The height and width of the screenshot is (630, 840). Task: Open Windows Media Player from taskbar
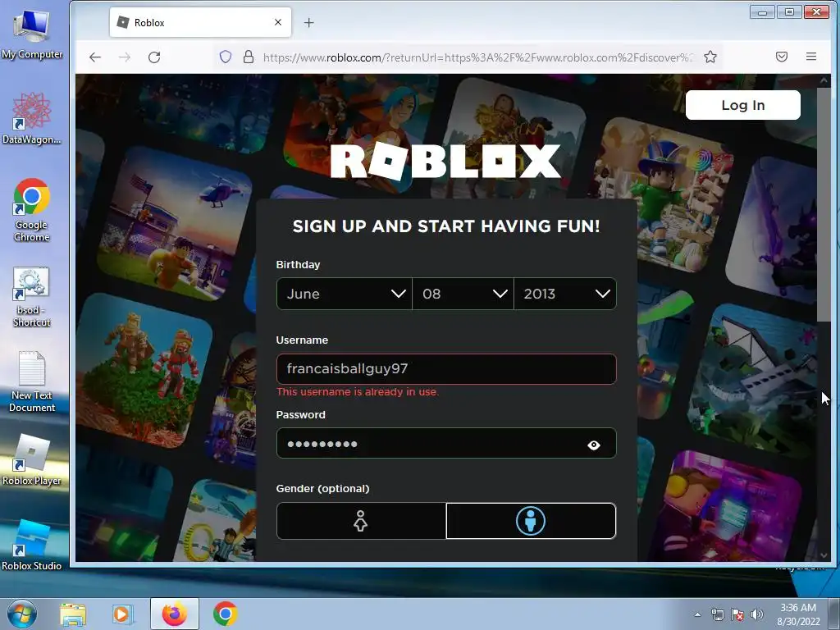(x=123, y=614)
